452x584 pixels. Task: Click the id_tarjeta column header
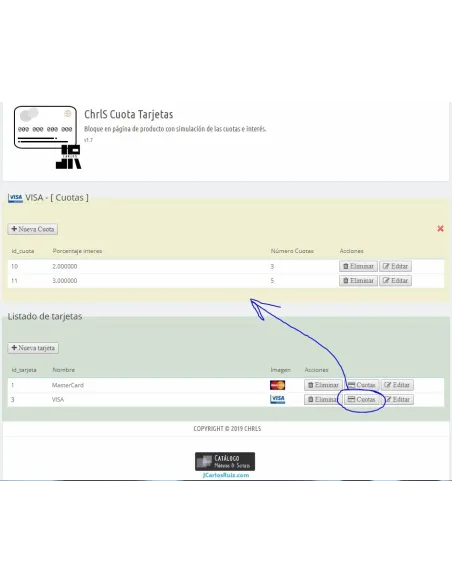pos(24,370)
